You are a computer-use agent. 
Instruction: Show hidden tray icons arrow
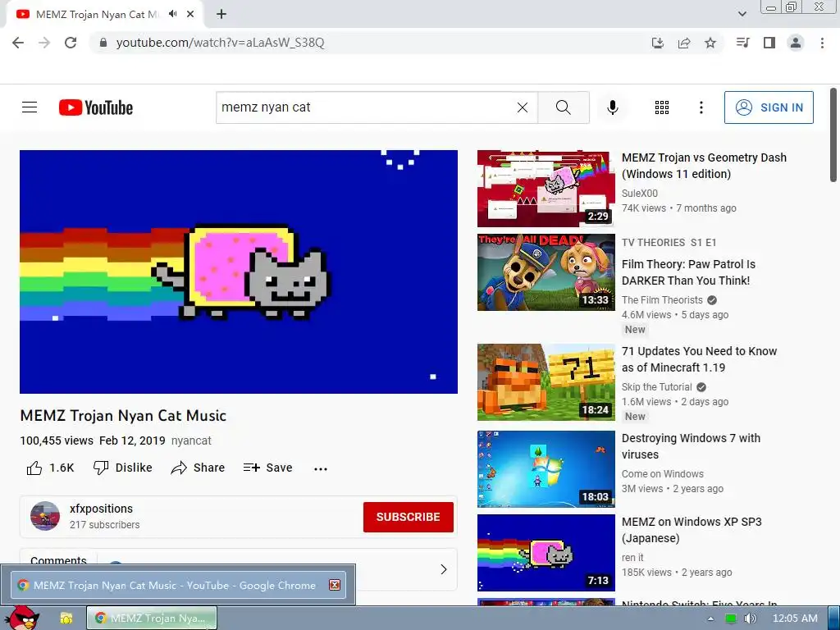click(710, 619)
